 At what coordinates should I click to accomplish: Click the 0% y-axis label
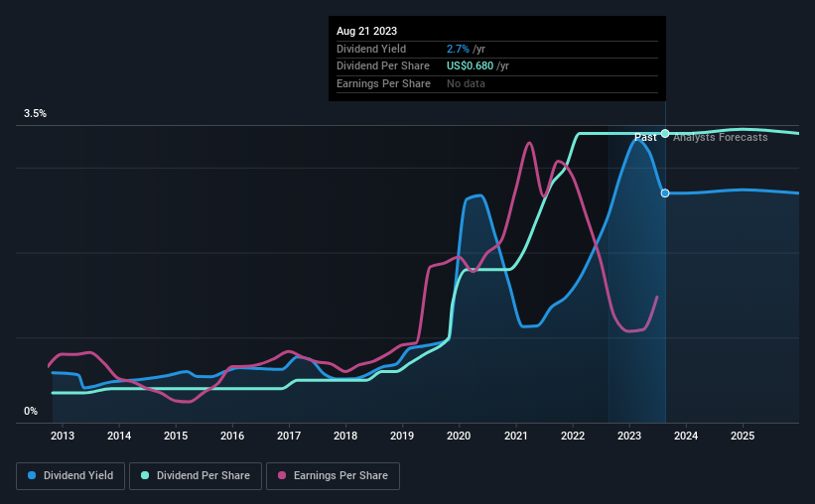[x=31, y=411]
